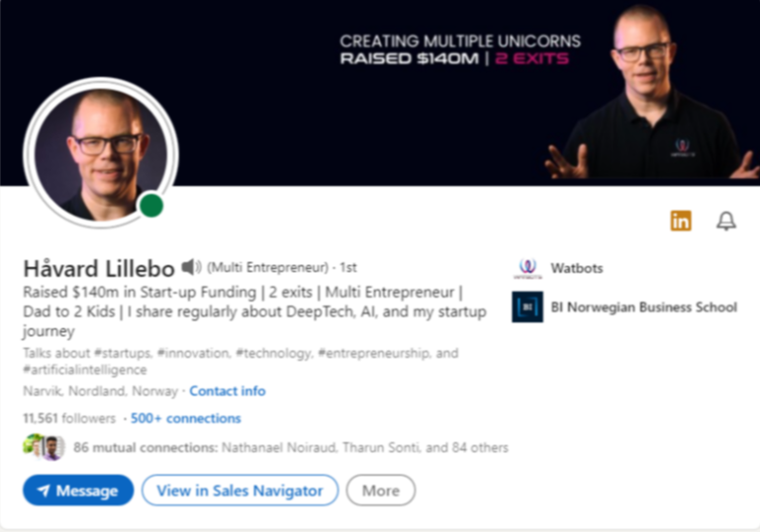Click the paper plane icon on Message

pyautogui.click(x=44, y=490)
